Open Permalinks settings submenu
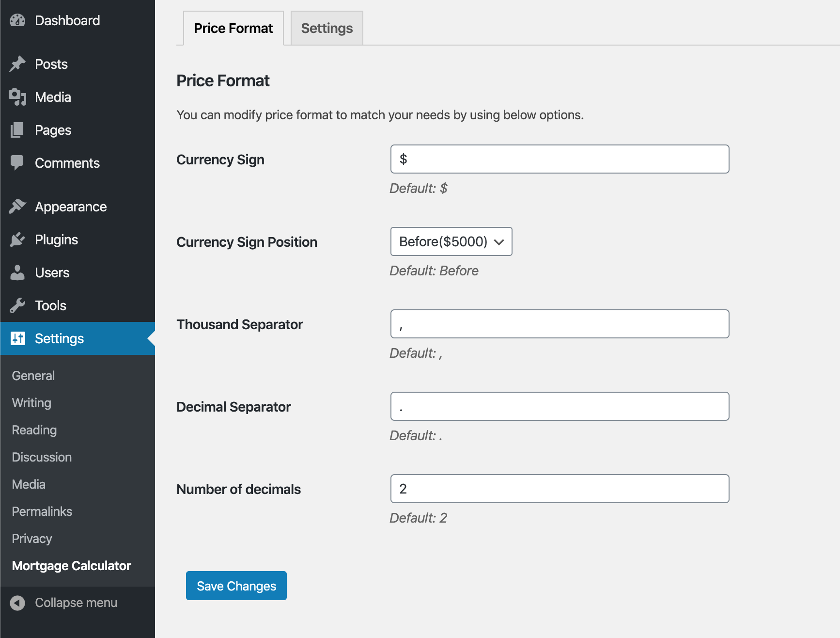This screenshot has width=840, height=638. tap(42, 511)
